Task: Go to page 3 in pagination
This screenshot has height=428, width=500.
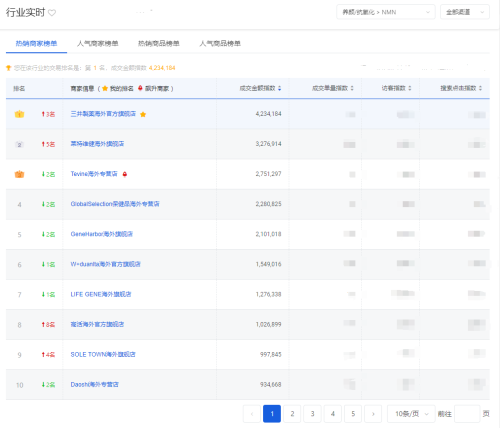Action: pyautogui.click(x=312, y=414)
